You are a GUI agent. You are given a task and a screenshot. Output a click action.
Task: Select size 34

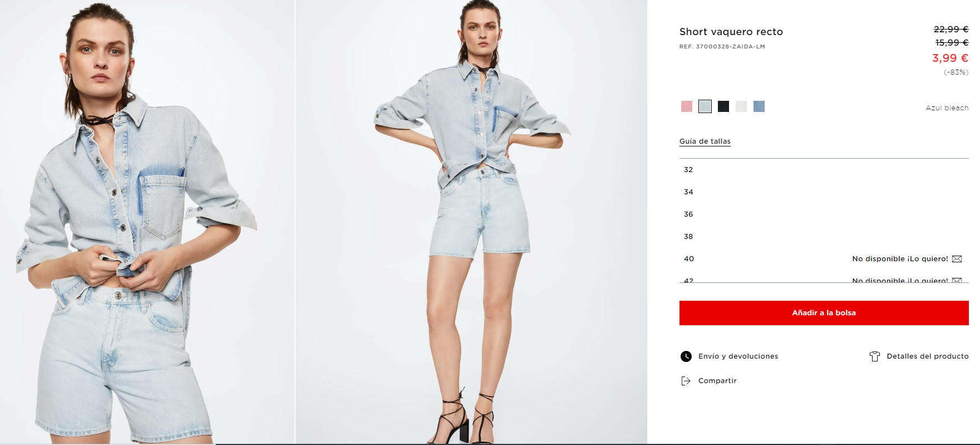(x=824, y=192)
